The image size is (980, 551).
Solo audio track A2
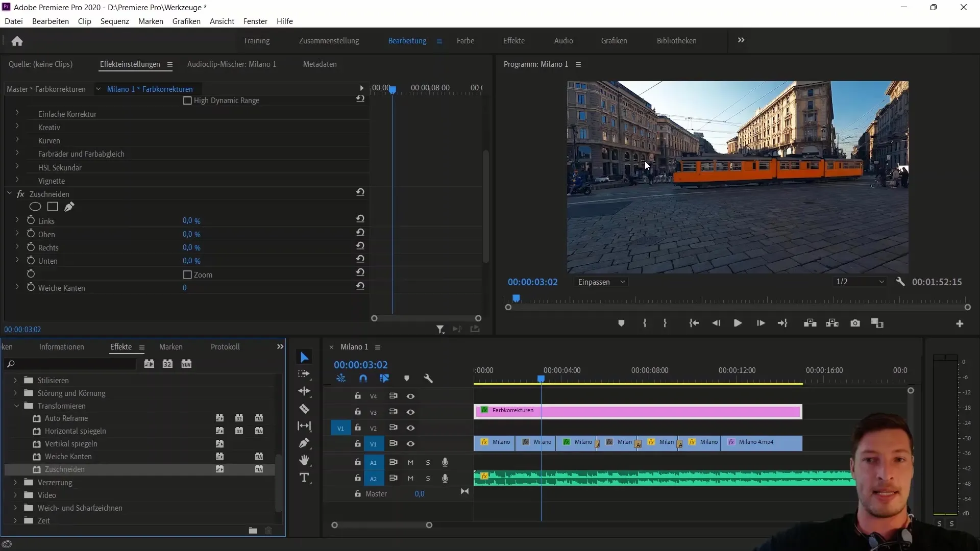[428, 479]
